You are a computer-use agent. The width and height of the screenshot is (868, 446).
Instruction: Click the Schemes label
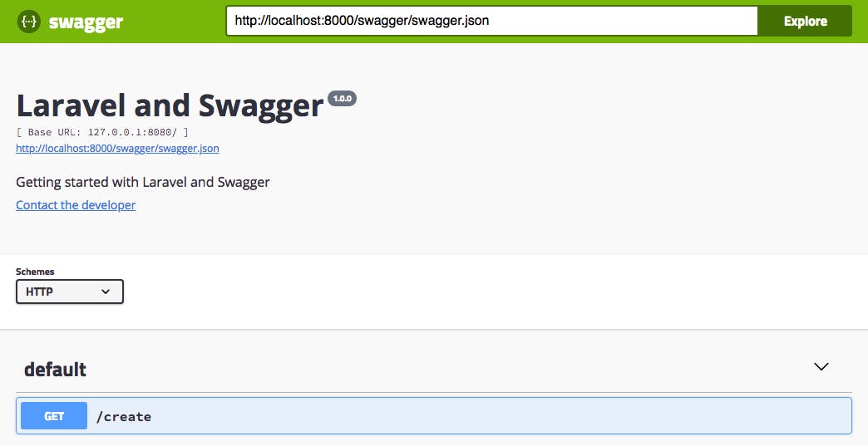35,272
